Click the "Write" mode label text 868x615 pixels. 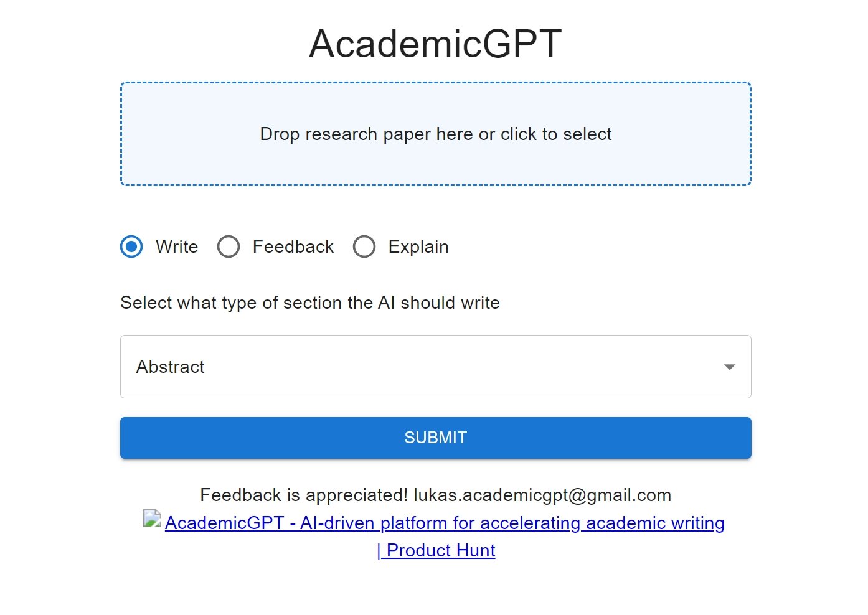point(177,246)
